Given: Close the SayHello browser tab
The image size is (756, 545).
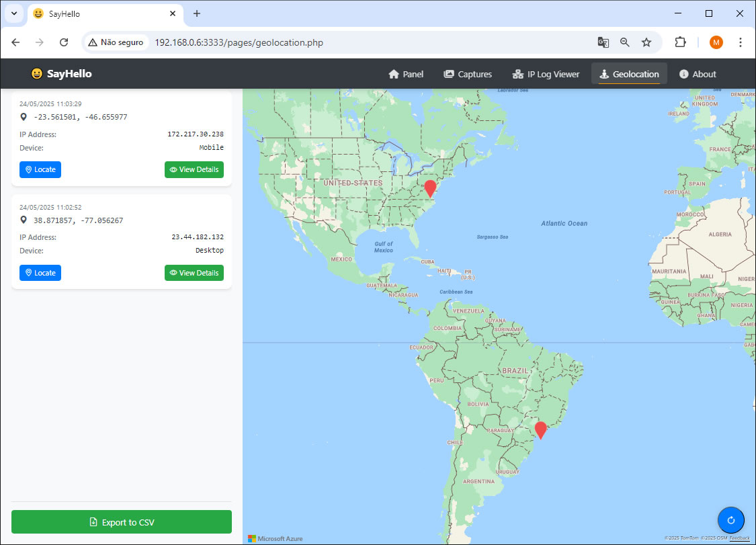Looking at the screenshot, I should coord(173,14).
